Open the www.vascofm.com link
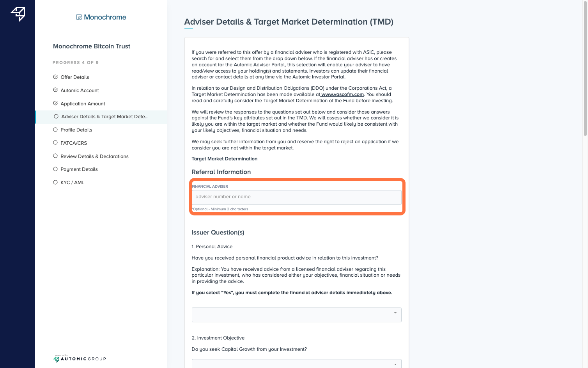 [342, 94]
